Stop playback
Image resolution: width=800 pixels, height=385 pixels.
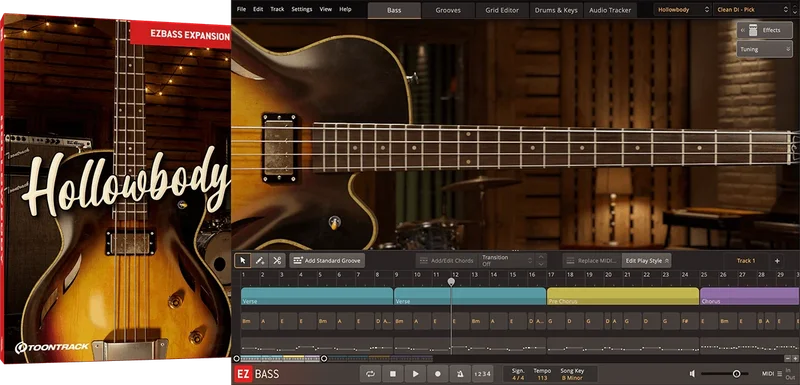(393, 374)
